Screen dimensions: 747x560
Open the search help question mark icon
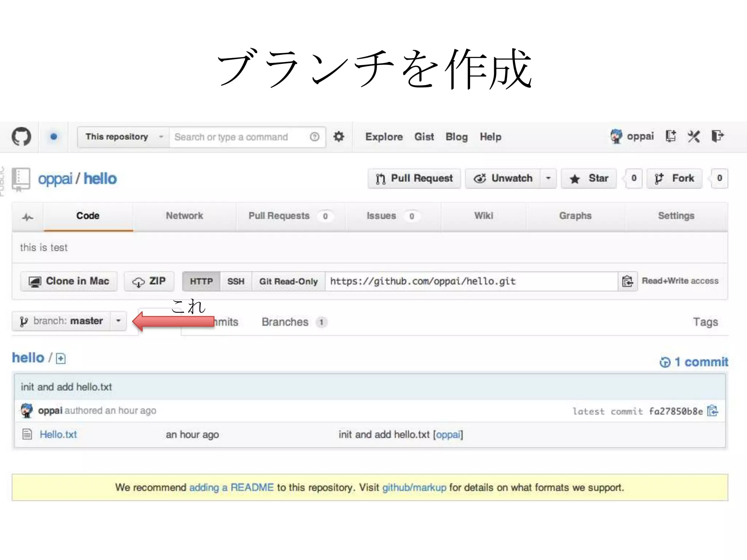pos(314,137)
